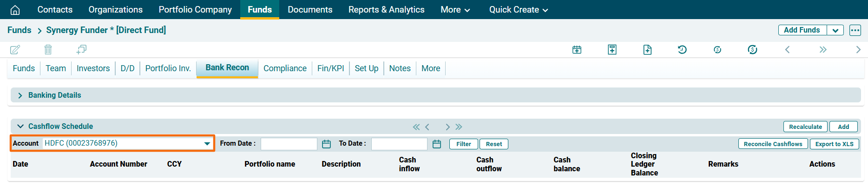Click the add calendar event icon
Screen dimensions: 868x188
[x=577, y=50]
